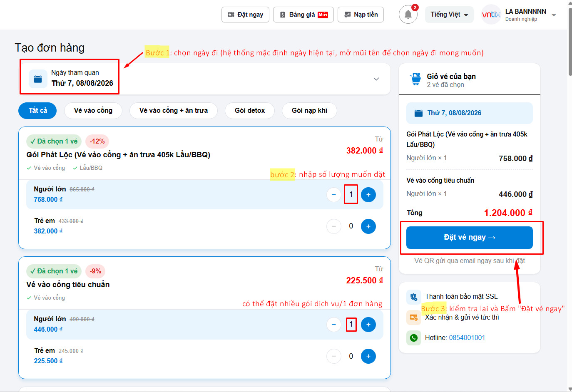The image size is (572, 392).
Task: Decrease Trẻ em quantity for Vé vào cổng tiêu chuẩn
Action: click(x=334, y=356)
